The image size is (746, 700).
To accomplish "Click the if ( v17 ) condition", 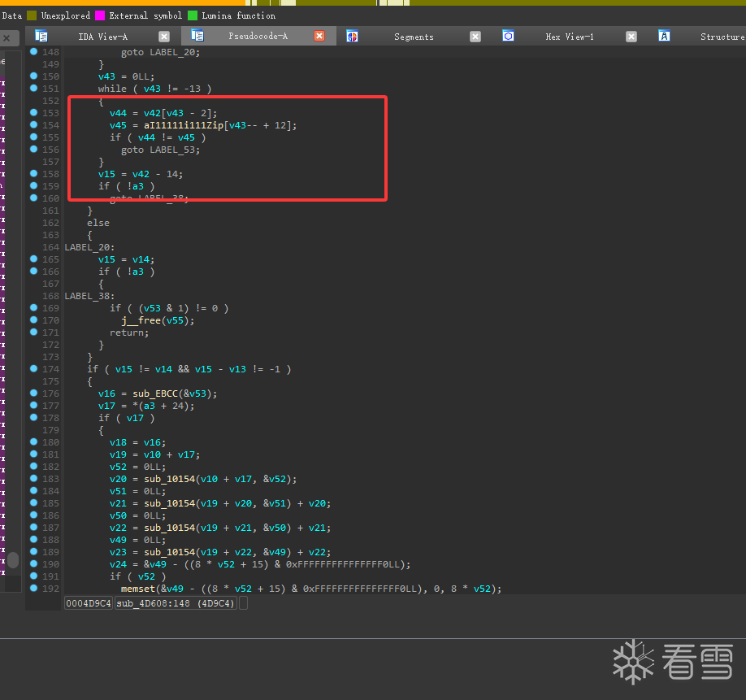I will coord(126,418).
